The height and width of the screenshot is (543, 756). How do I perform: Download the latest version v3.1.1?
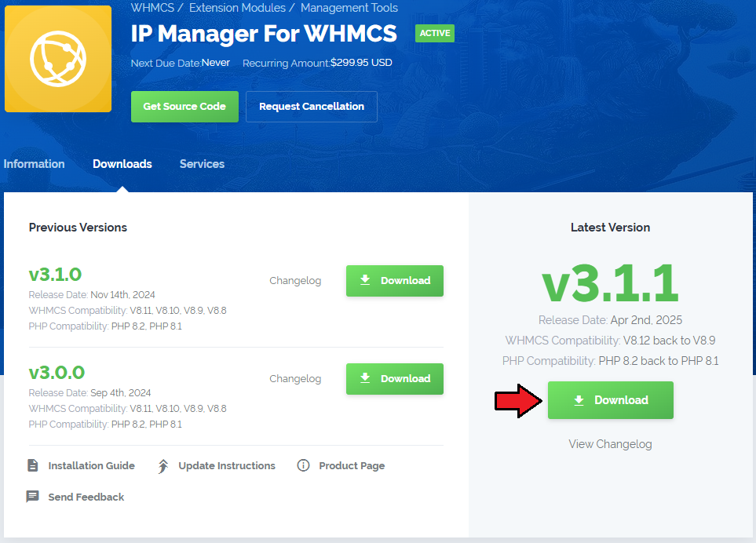click(611, 400)
